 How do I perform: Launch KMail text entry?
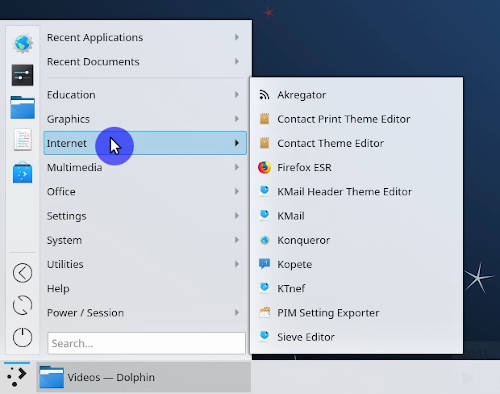291,216
